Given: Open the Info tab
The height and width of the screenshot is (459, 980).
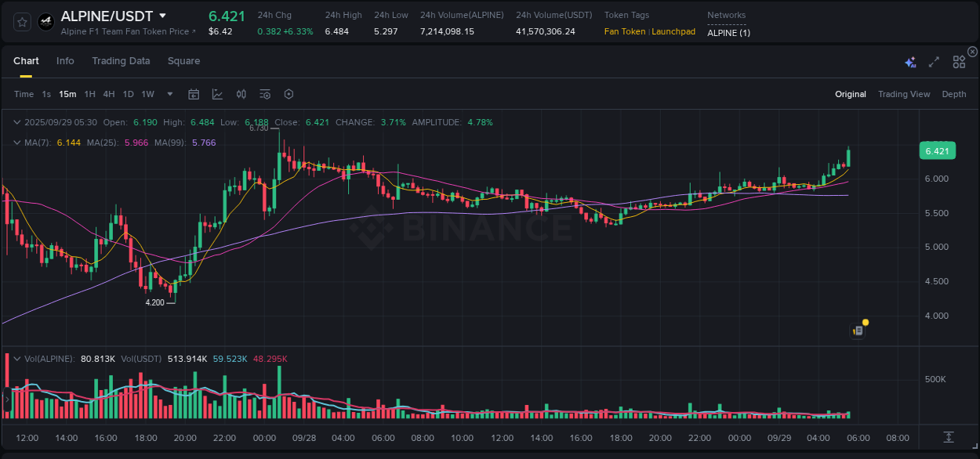Looking at the screenshot, I should 65,60.
